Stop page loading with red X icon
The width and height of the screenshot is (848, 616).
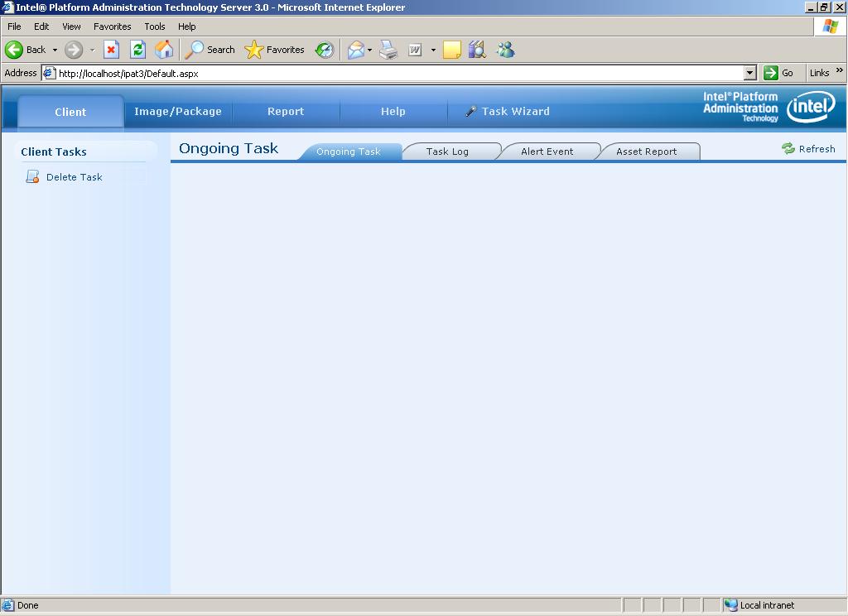pyautogui.click(x=112, y=50)
